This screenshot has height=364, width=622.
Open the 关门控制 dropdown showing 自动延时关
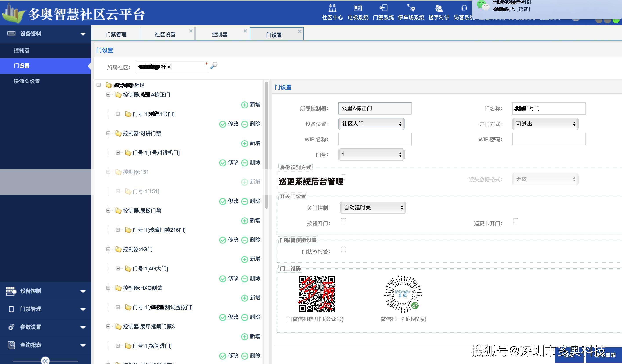(x=373, y=207)
